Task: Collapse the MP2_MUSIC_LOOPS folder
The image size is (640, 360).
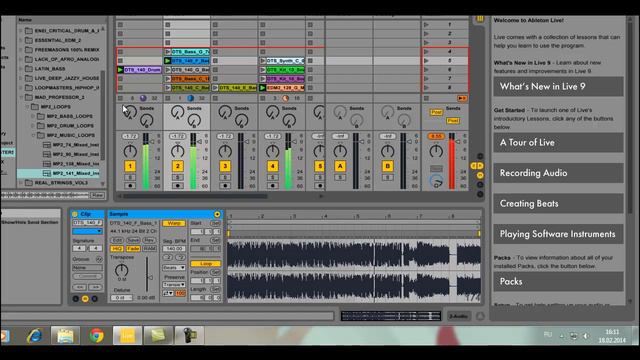Action: pyautogui.click(x=33, y=135)
